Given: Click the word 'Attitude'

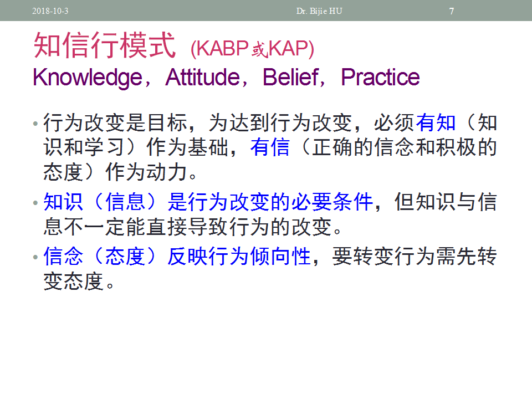Looking at the screenshot, I should click(203, 78).
